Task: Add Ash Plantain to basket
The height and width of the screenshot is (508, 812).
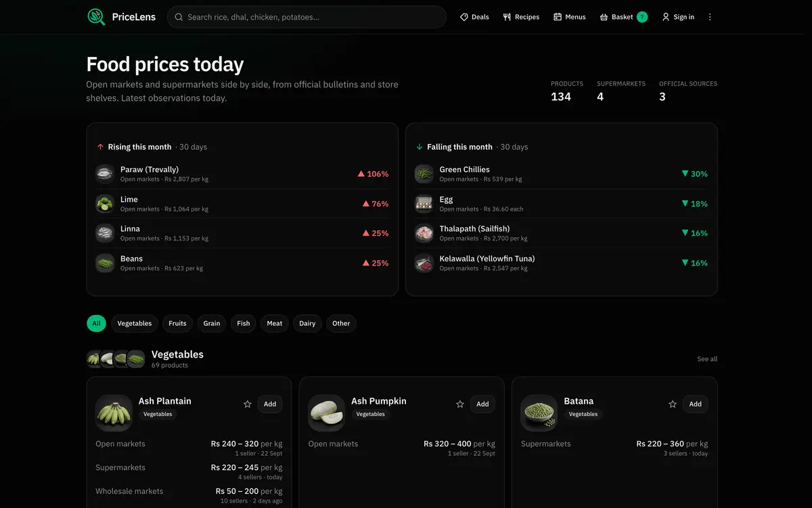Action: (x=270, y=404)
